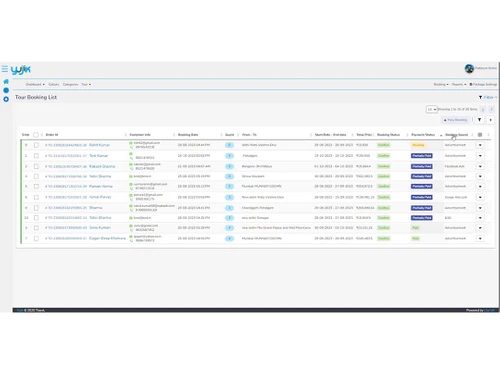The width and height of the screenshot is (500, 375).
Task: Sort by the Booking Source column header
Action: [457, 135]
